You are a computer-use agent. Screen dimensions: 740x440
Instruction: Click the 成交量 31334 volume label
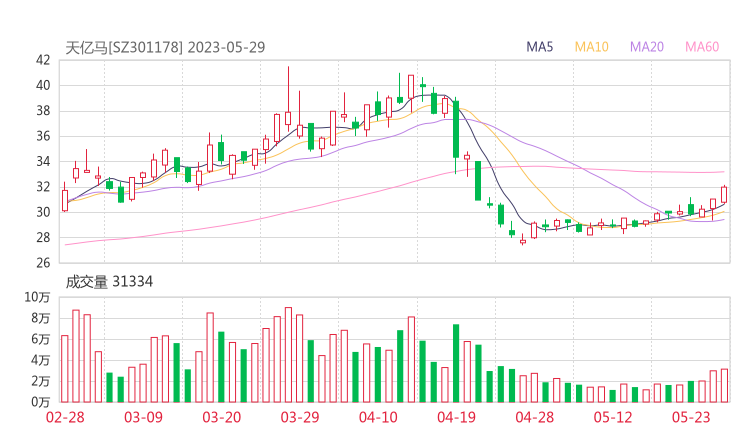(x=109, y=282)
